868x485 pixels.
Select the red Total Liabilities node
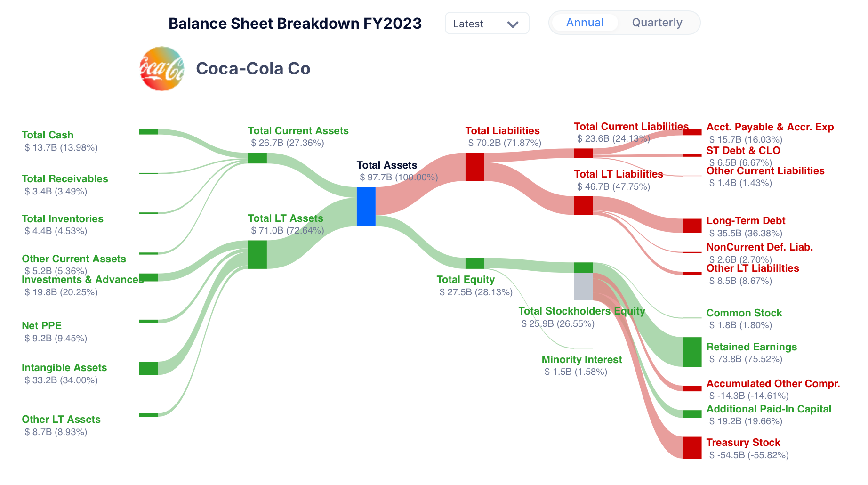click(474, 167)
